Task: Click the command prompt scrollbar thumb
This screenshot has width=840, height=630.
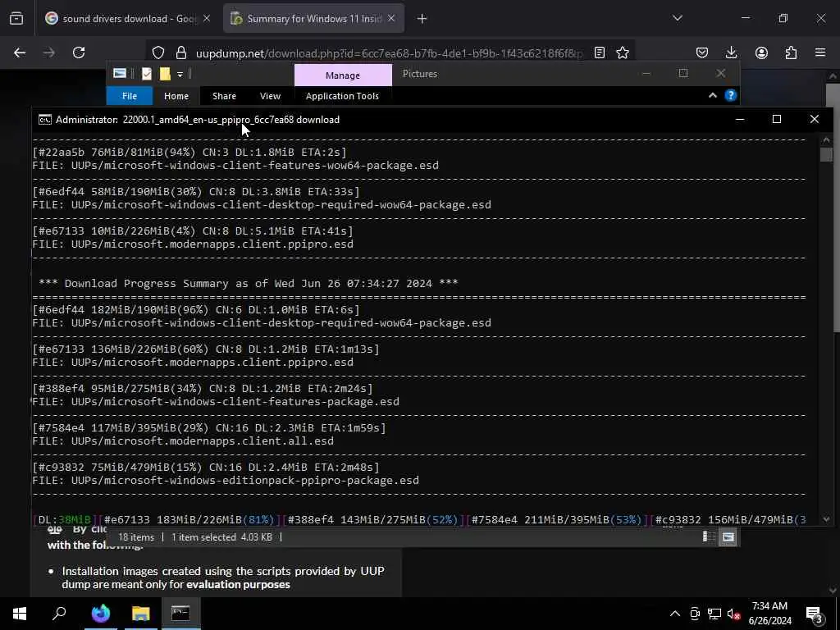Action: coord(826,154)
